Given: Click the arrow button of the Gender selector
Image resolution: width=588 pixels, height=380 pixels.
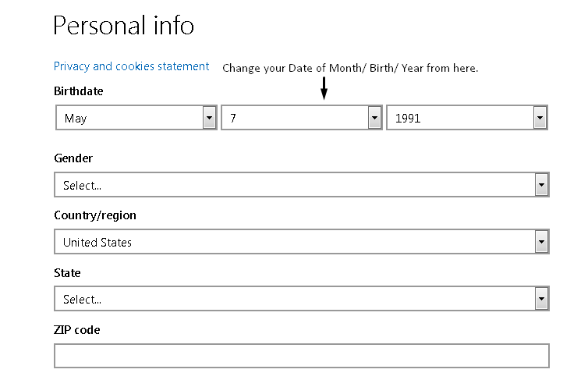Looking at the screenshot, I should pyautogui.click(x=542, y=185).
